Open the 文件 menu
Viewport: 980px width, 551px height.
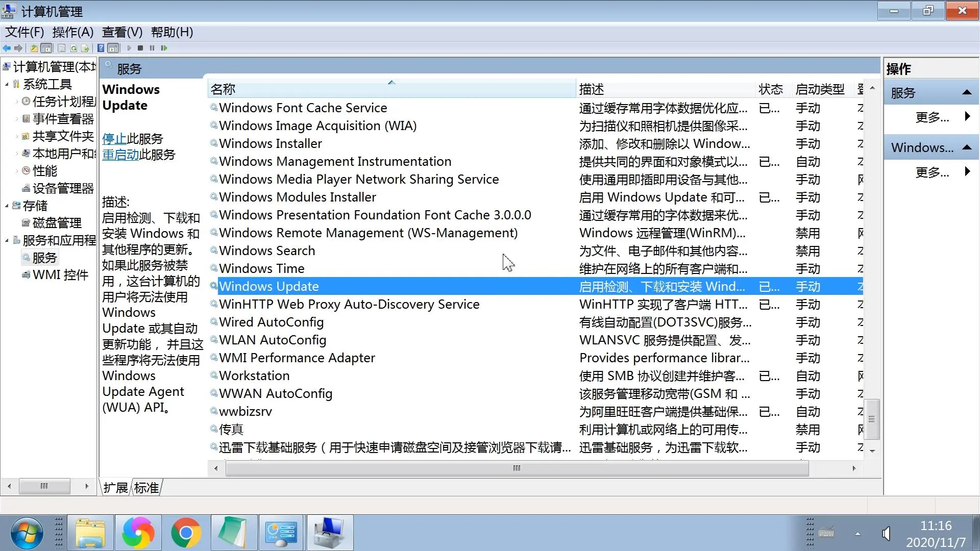click(24, 32)
